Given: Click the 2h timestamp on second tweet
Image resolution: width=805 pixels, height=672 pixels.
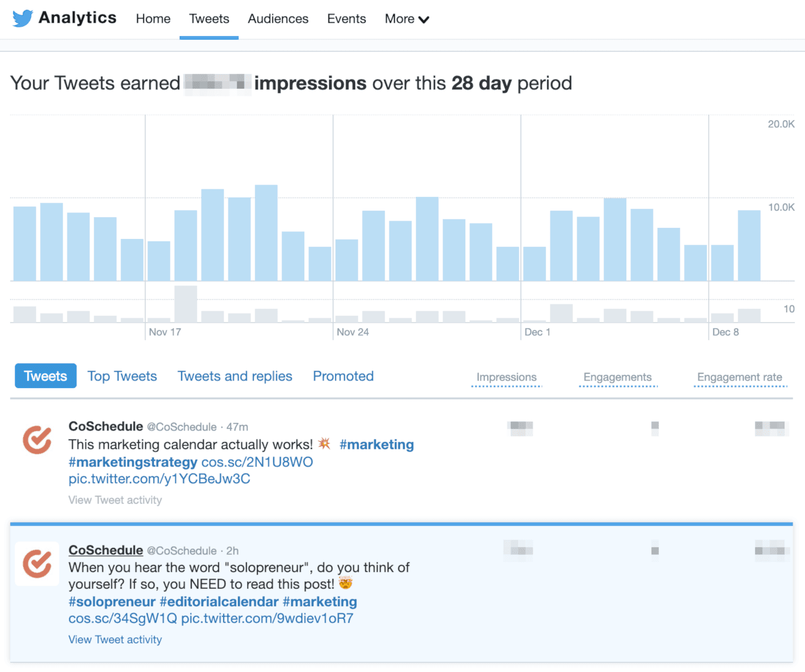Looking at the screenshot, I should (233, 551).
